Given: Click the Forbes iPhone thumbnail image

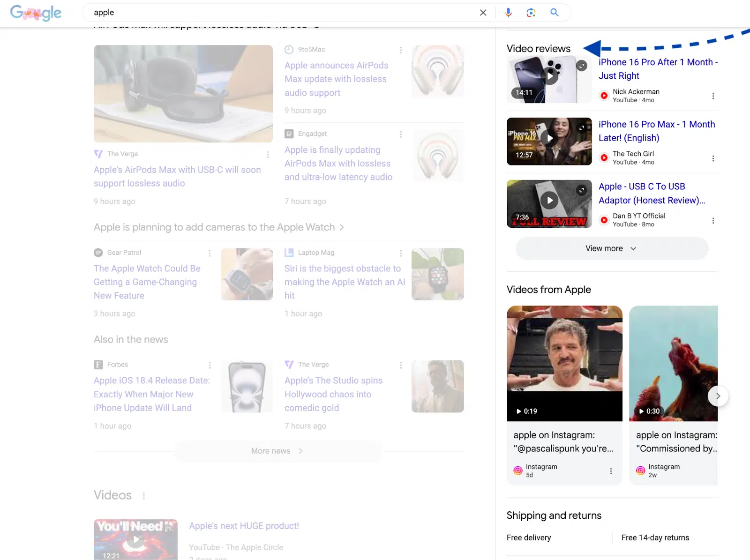Looking at the screenshot, I should click(247, 387).
